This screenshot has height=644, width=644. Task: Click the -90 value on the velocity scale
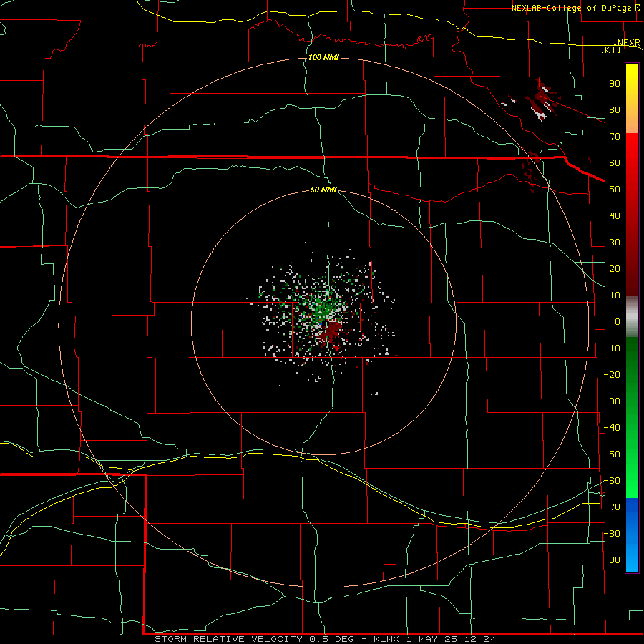(x=612, y=560)
